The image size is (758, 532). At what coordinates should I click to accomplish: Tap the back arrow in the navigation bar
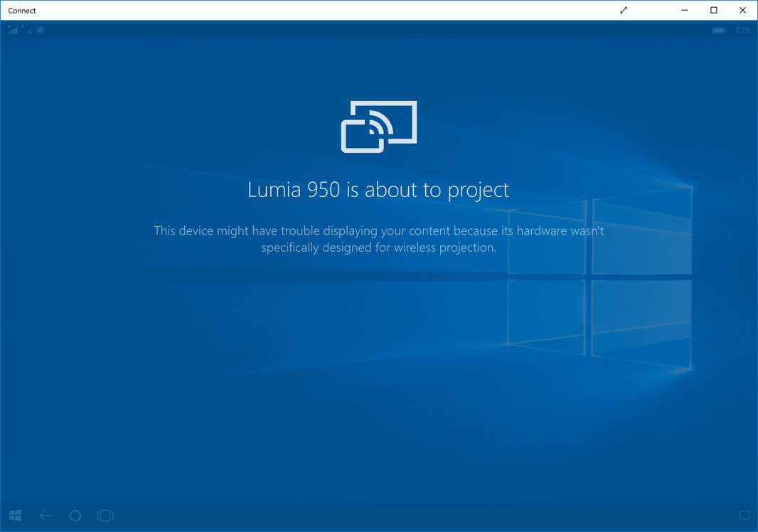click(x=45, y=515)
